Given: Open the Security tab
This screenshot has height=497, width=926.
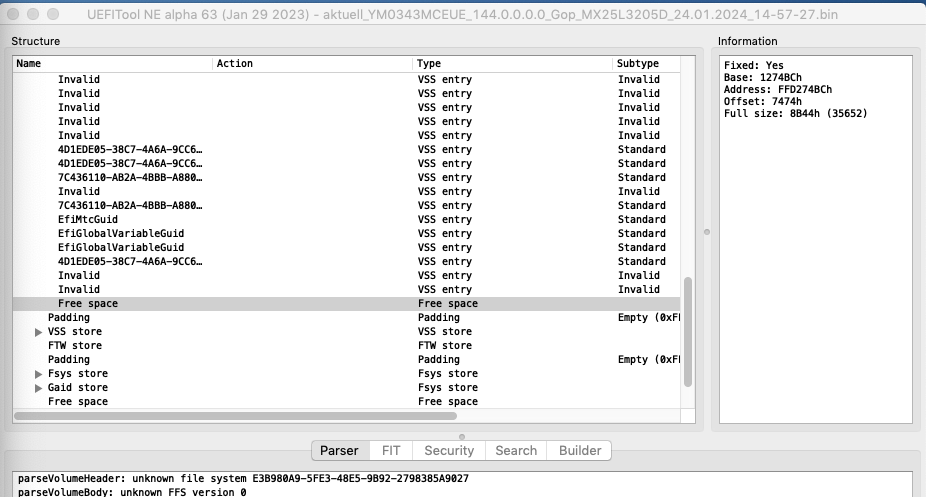Looking at the screenshot, I should coord(449,450).
